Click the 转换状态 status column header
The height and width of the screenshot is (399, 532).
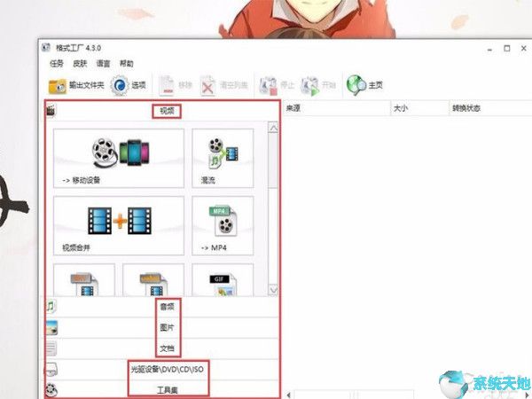490,108
